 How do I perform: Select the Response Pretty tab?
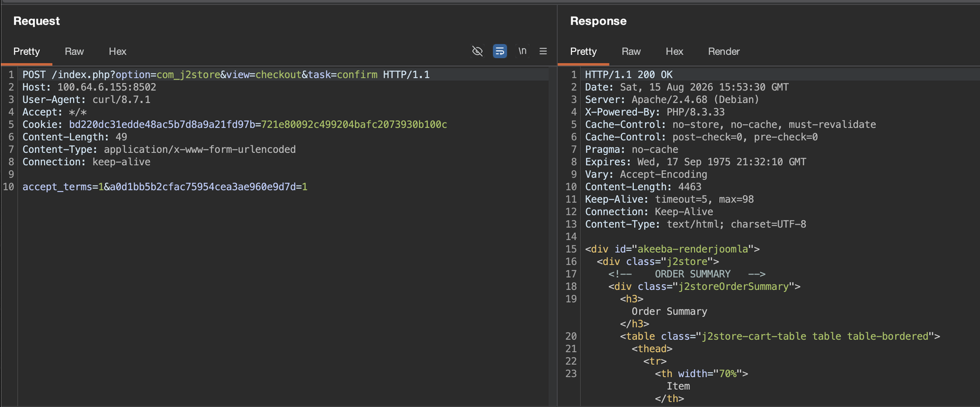pos(583,51)
